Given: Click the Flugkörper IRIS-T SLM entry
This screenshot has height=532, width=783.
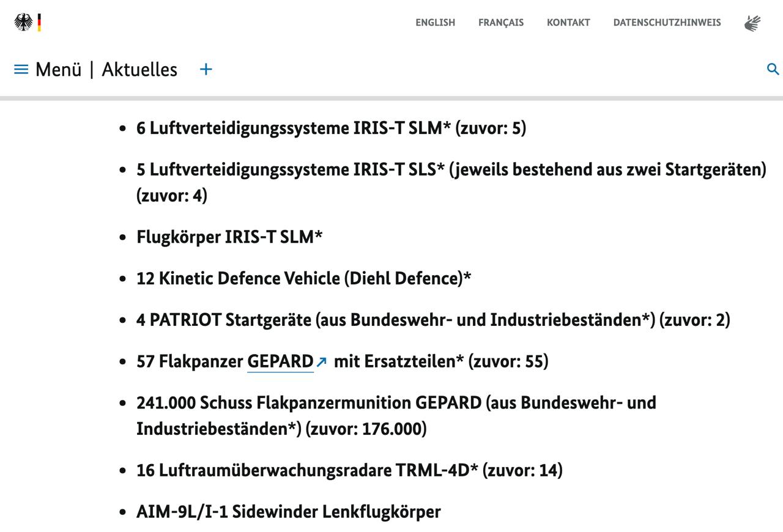Looking at the screenshot, I should click(x=229, y=237).
